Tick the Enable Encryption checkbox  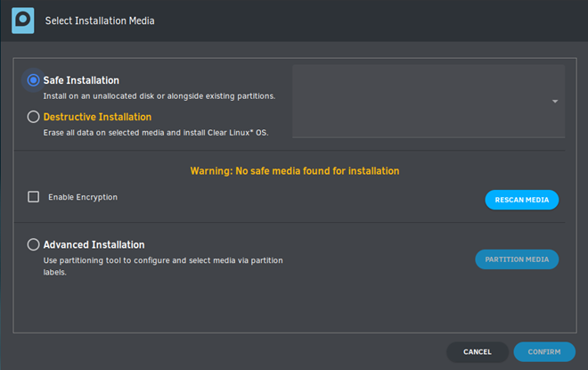click(x=33, y=197)
